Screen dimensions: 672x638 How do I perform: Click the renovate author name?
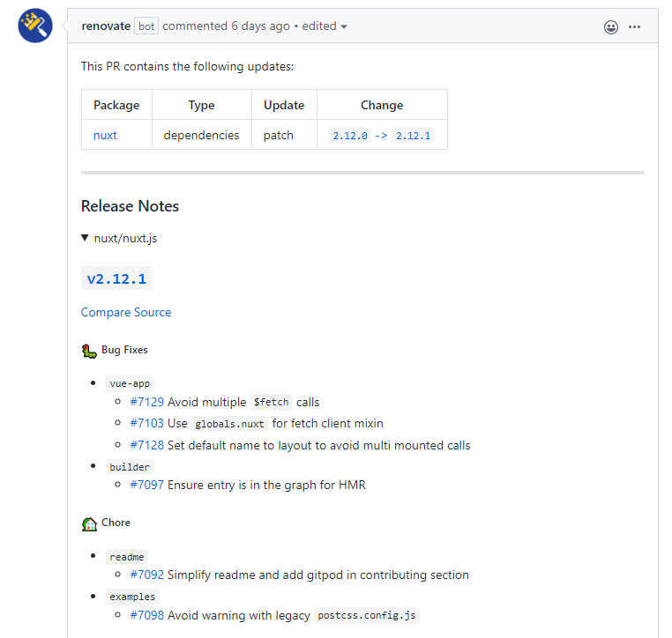pos(106,26)
